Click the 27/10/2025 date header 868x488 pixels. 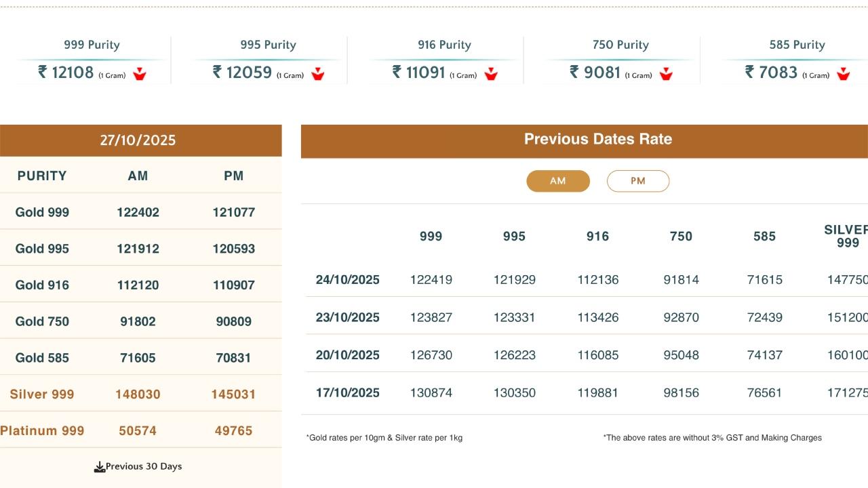[x=138, y=140]
